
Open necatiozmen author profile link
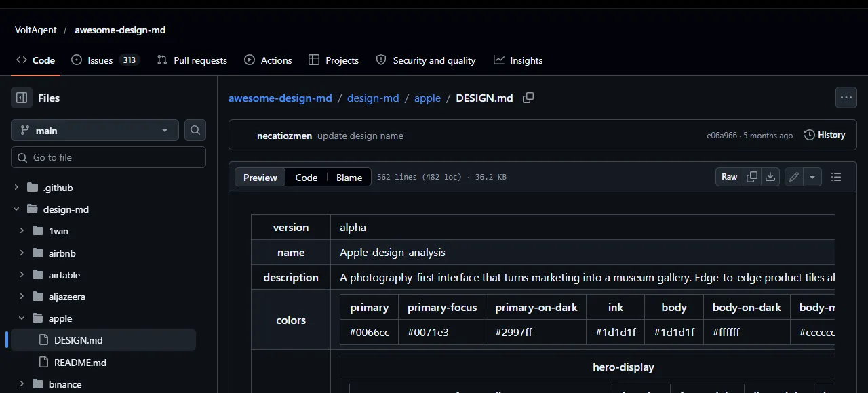(x=284, y=136)
